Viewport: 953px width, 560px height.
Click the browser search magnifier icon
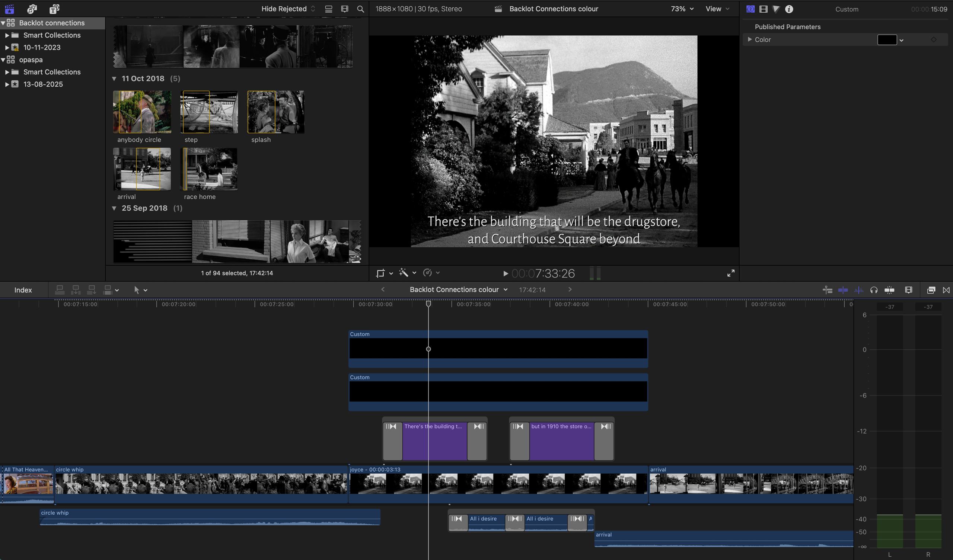tap(360, 9)
